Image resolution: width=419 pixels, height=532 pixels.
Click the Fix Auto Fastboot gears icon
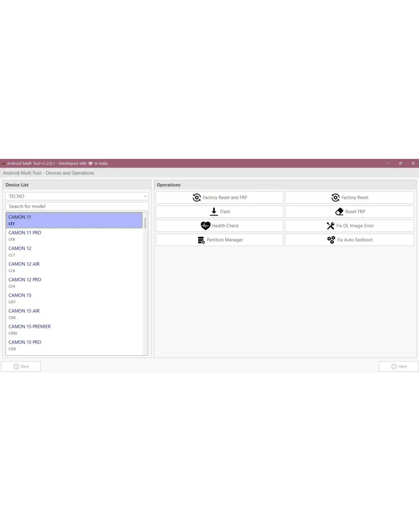pyautogui.click(x=331, y=240)
